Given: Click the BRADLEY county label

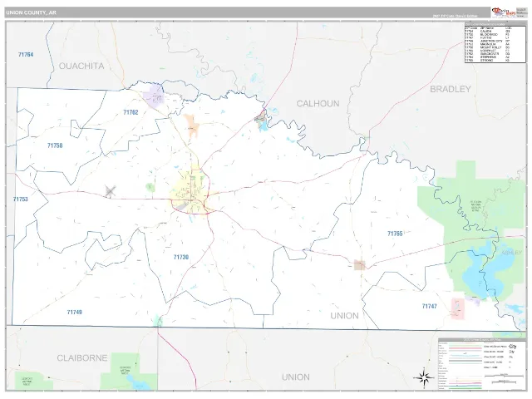Looking at the screenshot, I should click(451, 89).
